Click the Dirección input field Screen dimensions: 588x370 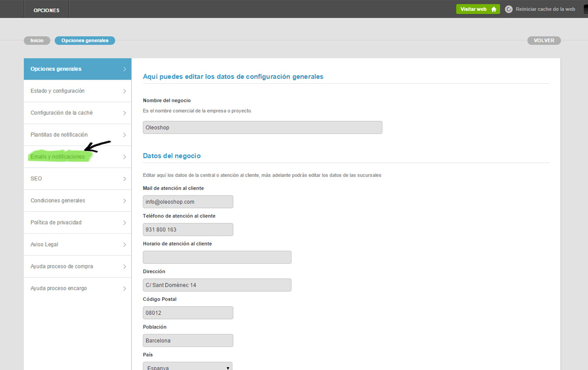point(217,285)
